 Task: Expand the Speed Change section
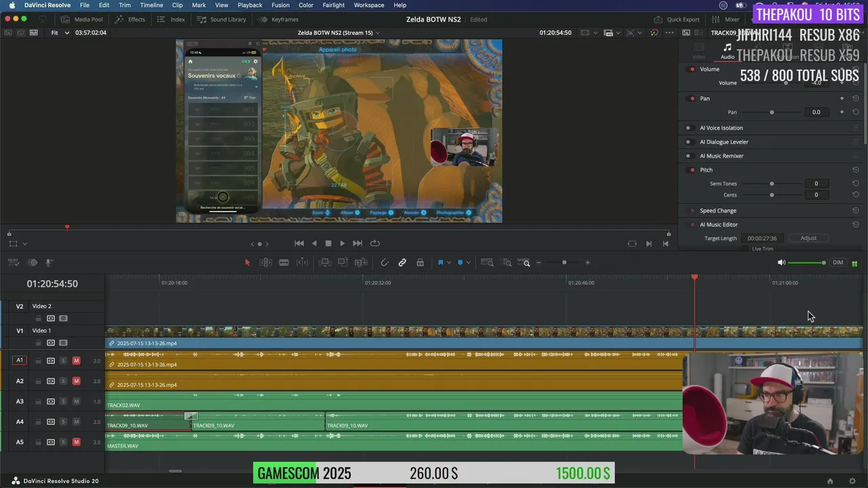718,211
